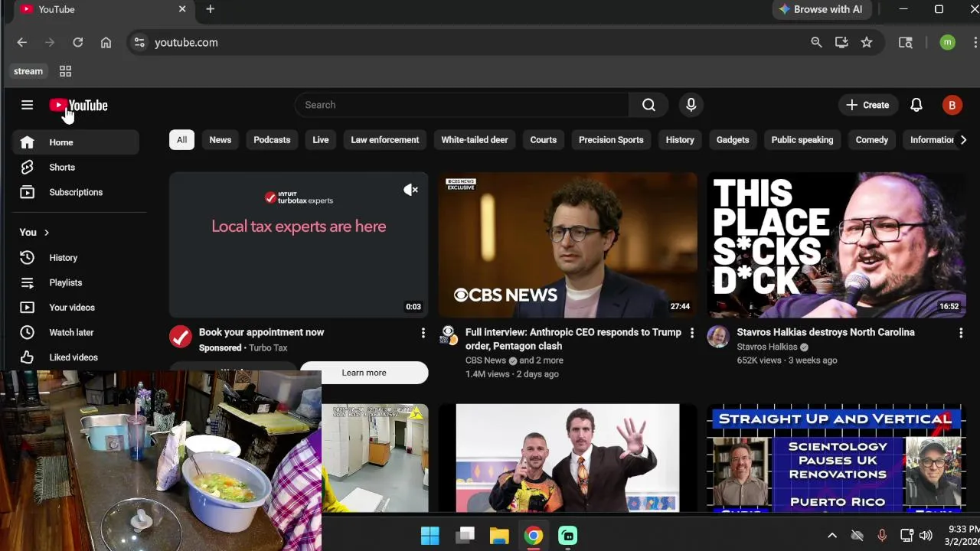Reload the page in Chrome

tap(77, 43)
